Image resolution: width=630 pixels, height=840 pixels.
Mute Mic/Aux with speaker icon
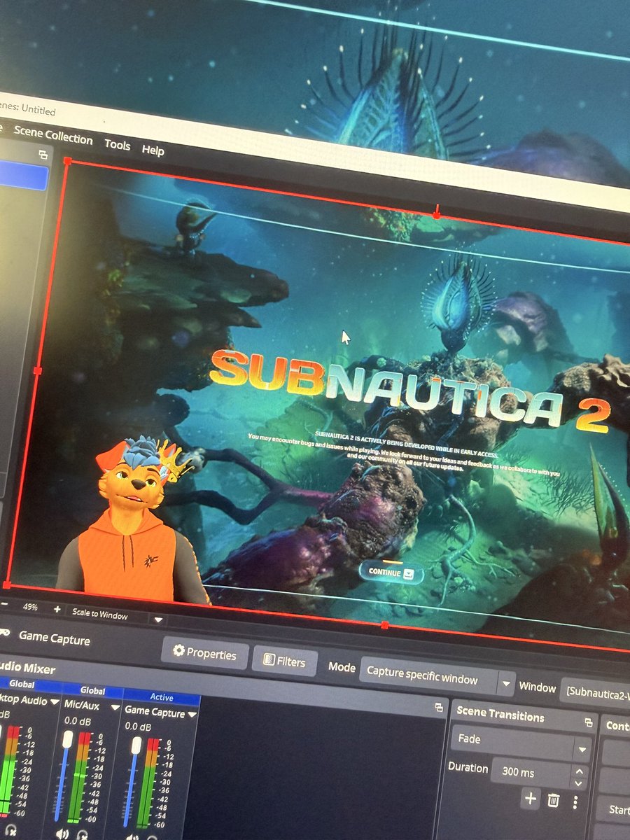tap(62, 833)
